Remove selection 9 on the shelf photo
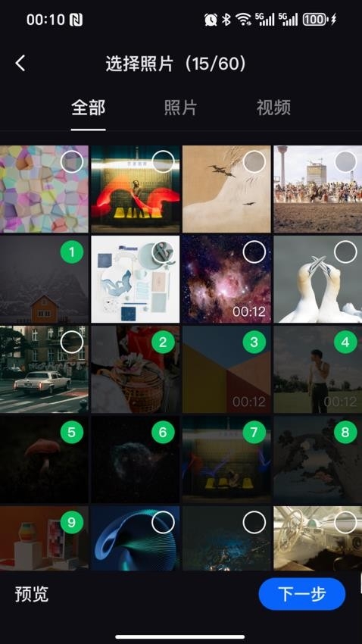362x644 pixels. point(72,523)
